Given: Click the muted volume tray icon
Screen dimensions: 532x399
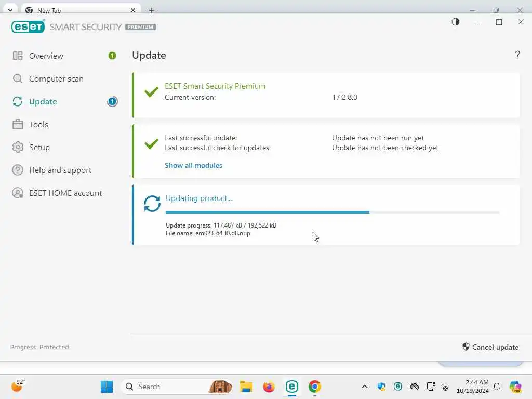Looking at the screenshot, I should click(444, 387).
